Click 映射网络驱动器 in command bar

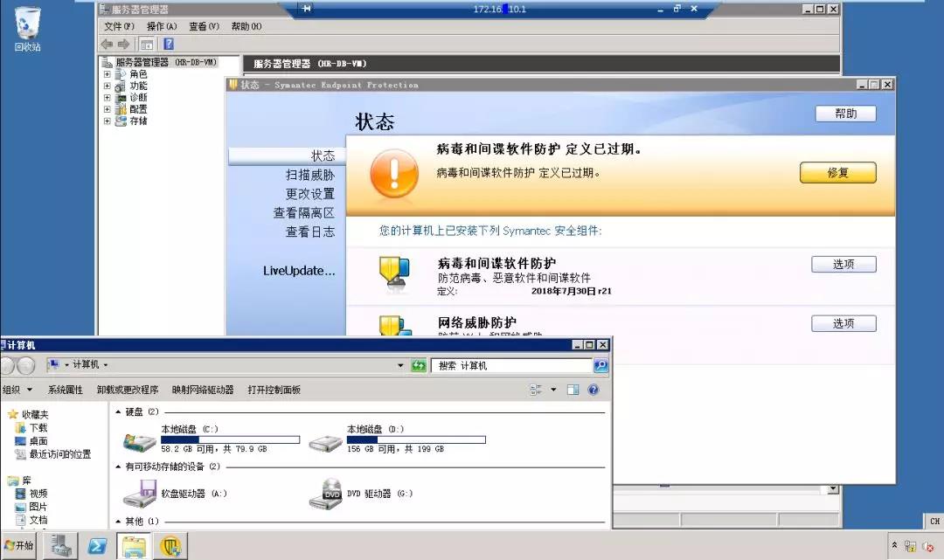203,390
